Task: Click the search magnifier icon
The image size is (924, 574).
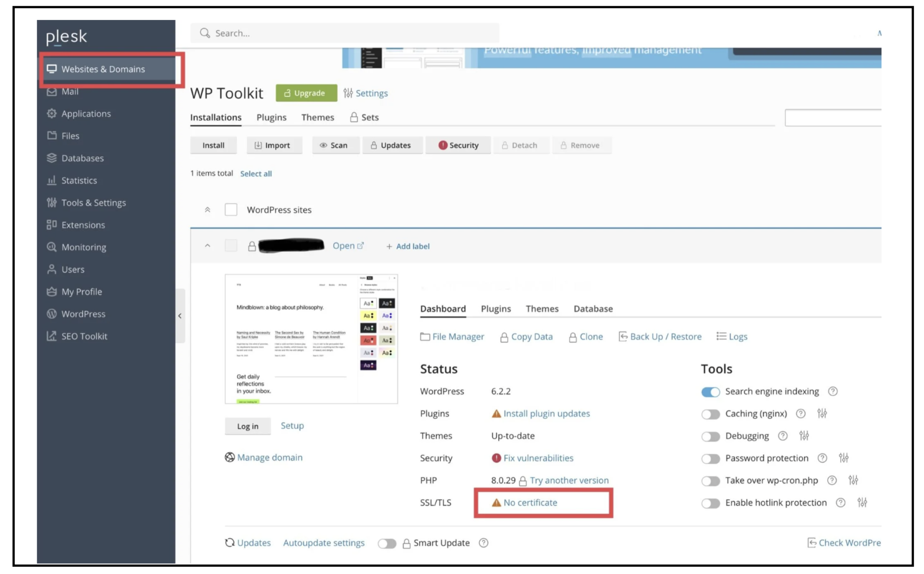Action: (x=204, y=33)
